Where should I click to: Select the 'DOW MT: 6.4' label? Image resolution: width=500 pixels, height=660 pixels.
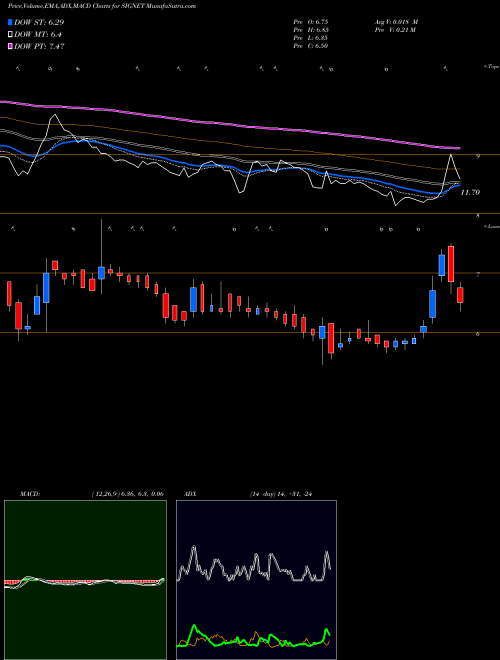38,34
